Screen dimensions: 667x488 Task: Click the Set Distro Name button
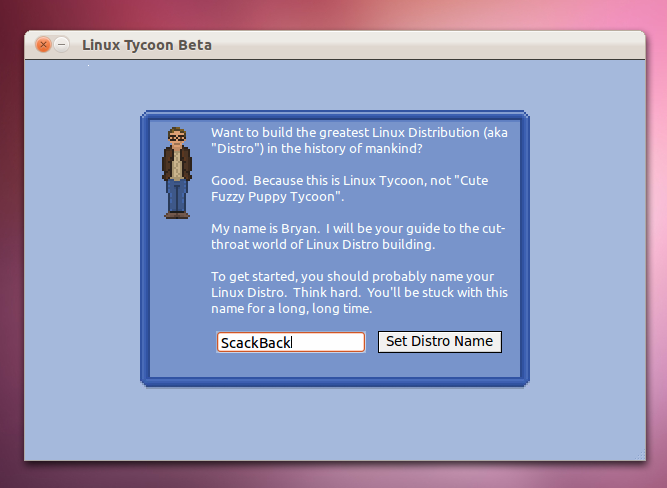point(440,342)
